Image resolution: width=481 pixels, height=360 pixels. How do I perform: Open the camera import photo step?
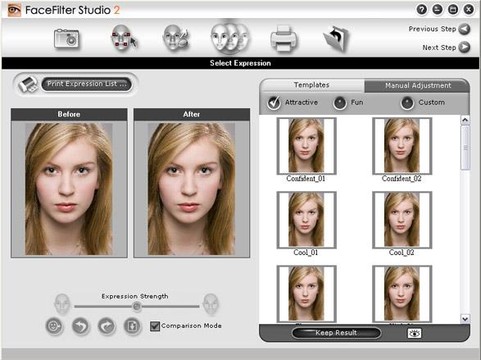click(67, 39)
